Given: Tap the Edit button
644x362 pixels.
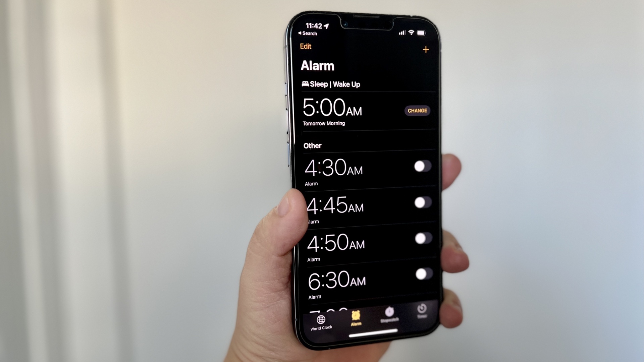Looking at the screenshot, I should tap(307, 46).
